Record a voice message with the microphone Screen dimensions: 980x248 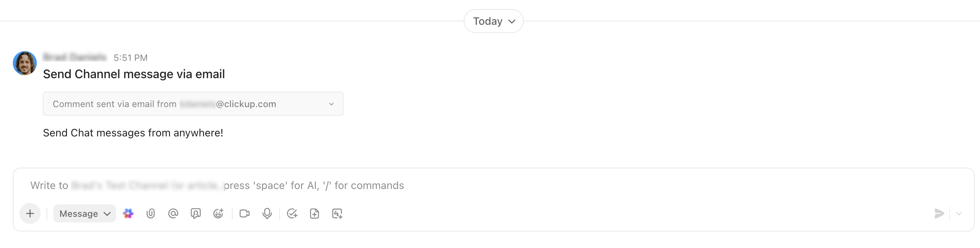(267, 213)
